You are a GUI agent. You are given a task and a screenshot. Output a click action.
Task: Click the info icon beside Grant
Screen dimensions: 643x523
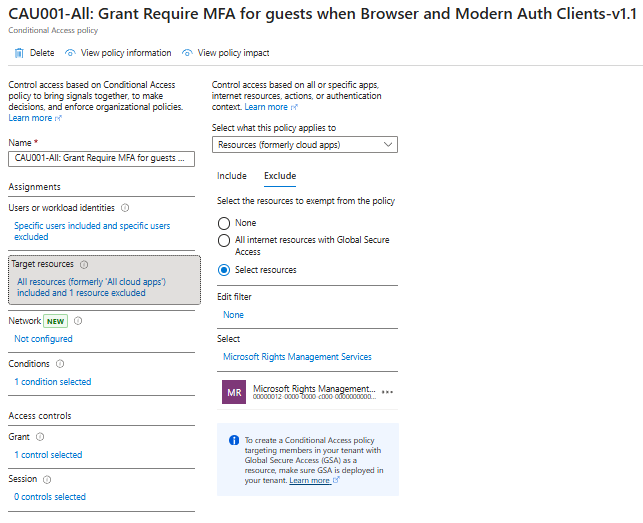tap(40, 437)
